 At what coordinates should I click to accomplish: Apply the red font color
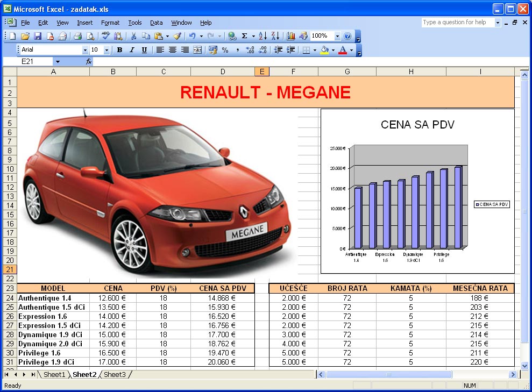[x=343, y=50]
